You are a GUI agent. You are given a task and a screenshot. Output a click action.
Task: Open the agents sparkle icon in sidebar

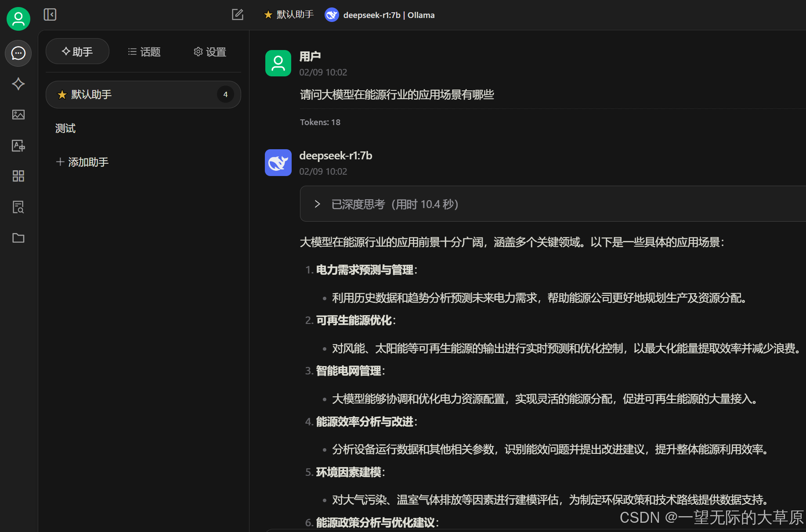[18, 84]
